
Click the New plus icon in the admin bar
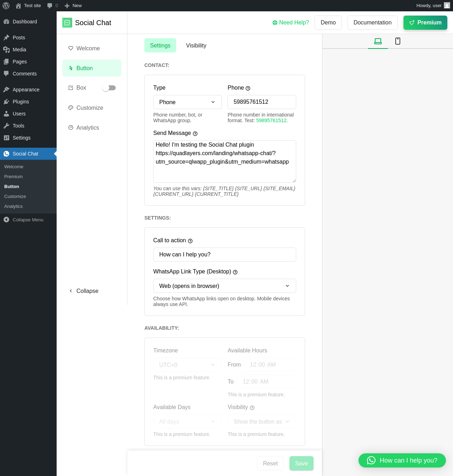coord(67,6)
